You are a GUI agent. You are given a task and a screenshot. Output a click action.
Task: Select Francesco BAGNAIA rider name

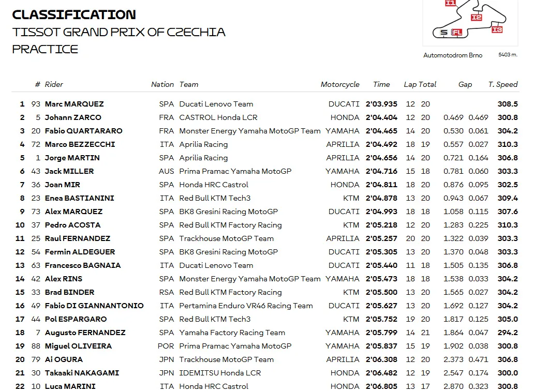coord(83,265)
